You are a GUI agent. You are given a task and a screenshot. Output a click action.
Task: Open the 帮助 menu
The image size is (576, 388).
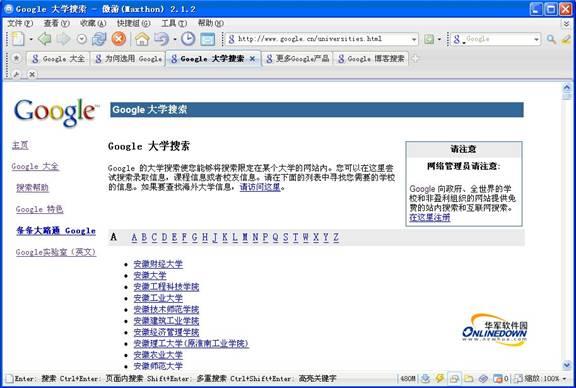click(x=210, y=23)
